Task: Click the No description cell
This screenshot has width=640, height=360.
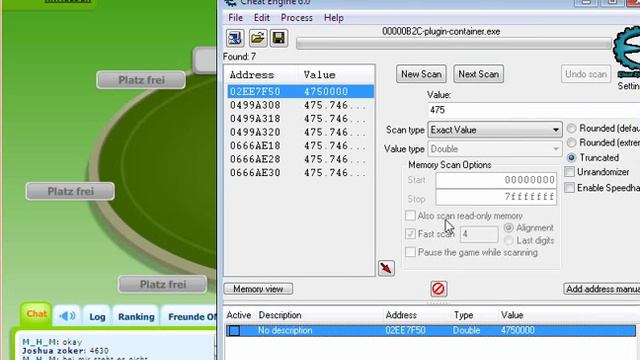Action: [x=285, y=330]
